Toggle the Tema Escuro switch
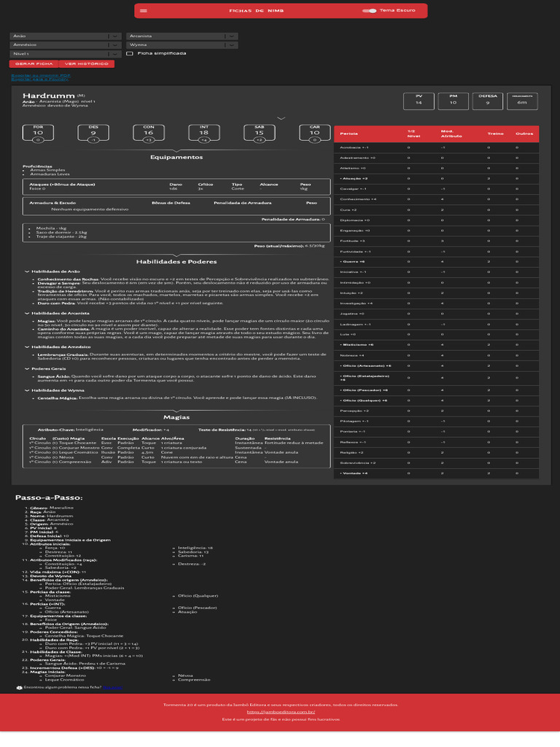The height and width of the screenshot is (747, 560). point(370,10)
